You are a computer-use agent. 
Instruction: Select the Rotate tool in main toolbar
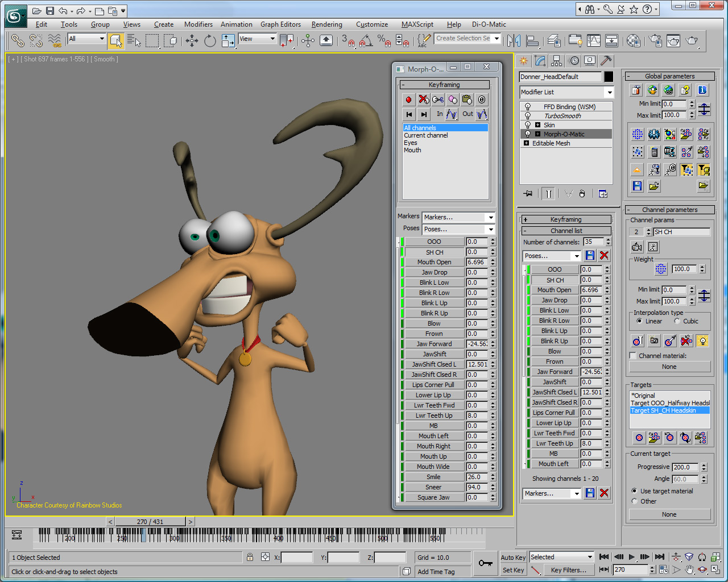click(x=210, y=40)
